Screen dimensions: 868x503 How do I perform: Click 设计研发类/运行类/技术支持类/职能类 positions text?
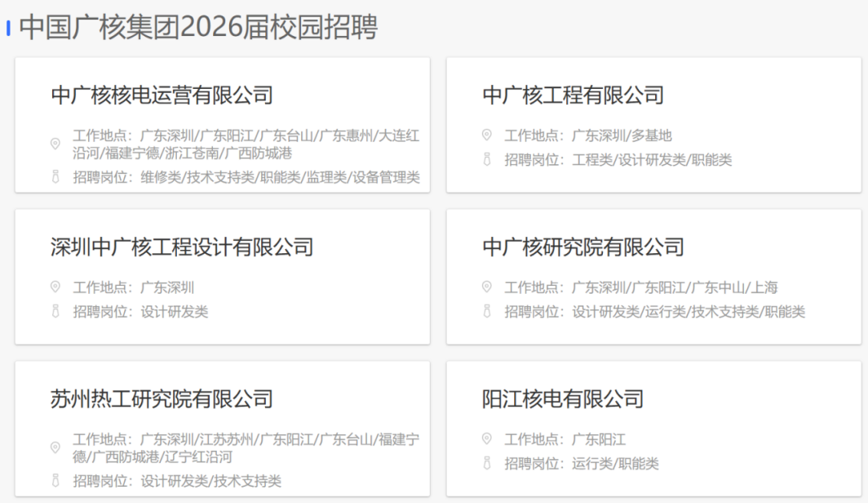[689, 312]
